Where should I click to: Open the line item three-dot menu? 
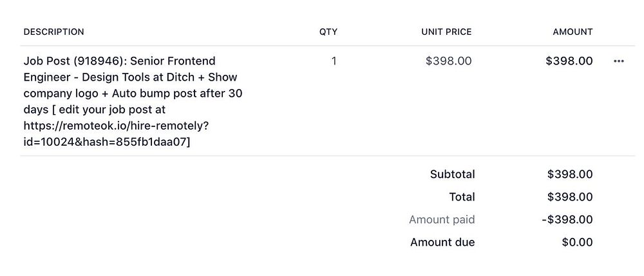point(619,61)
